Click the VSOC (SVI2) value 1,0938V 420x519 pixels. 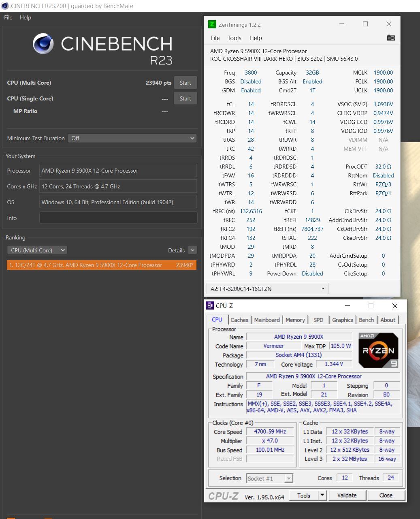(383, 104)
